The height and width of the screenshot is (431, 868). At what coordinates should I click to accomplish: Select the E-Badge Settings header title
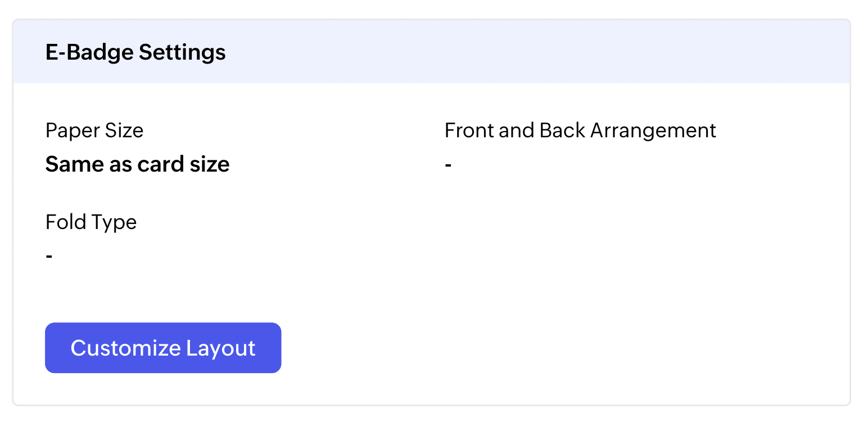coord(135,52)
